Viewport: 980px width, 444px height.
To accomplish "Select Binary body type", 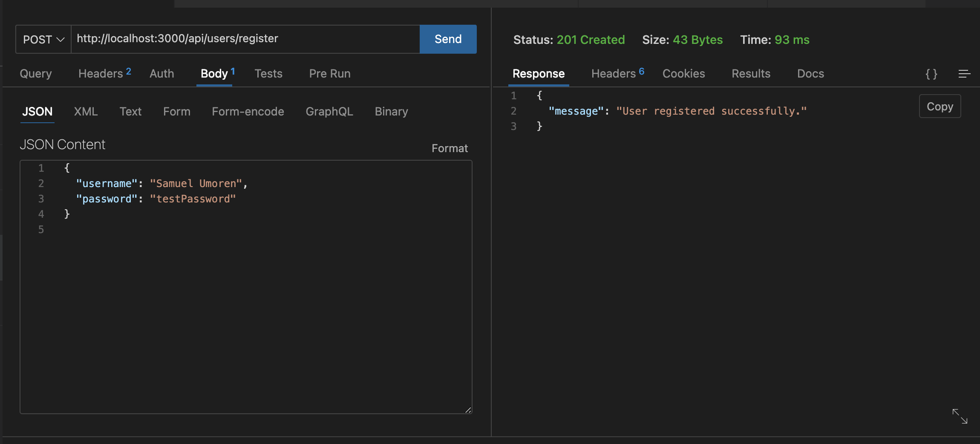I will pyautogui.click(x=392, y=112).
